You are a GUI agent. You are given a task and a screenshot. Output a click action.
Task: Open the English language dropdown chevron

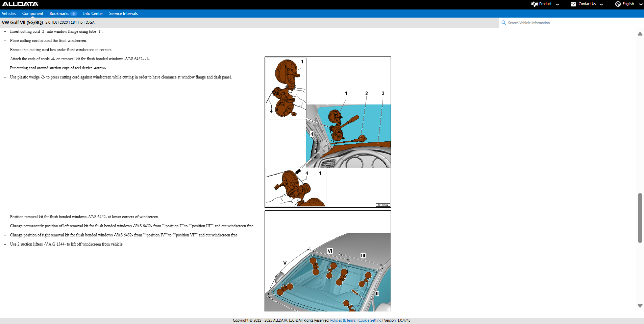point(640,4)
